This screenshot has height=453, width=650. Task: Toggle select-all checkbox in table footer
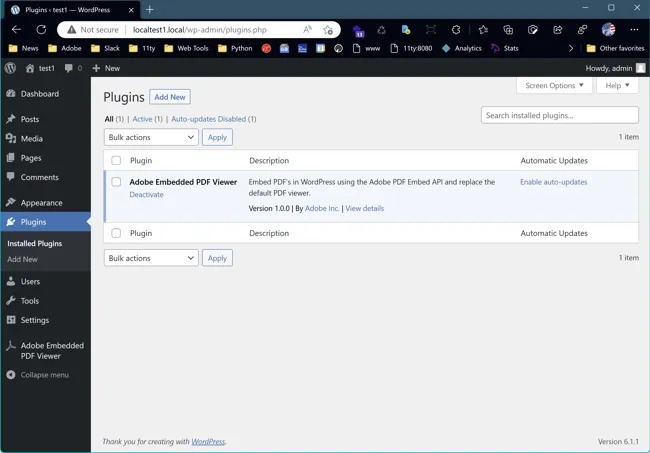click(x=116, y=233)
